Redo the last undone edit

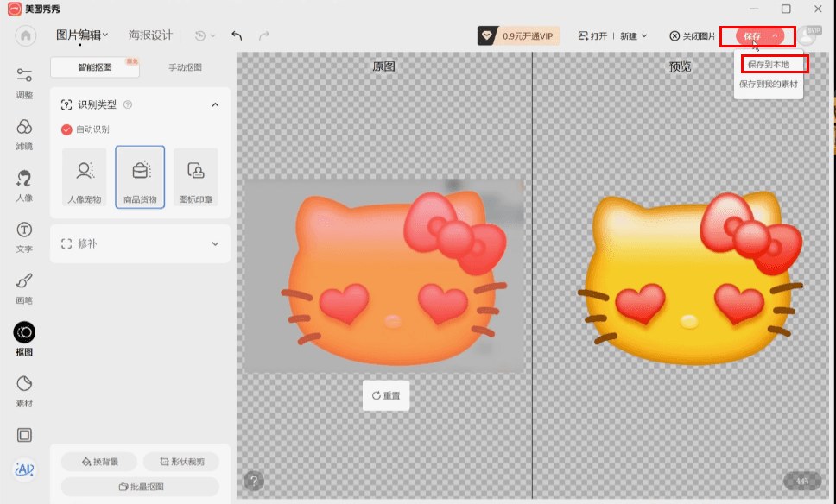(x=264, y=35)
